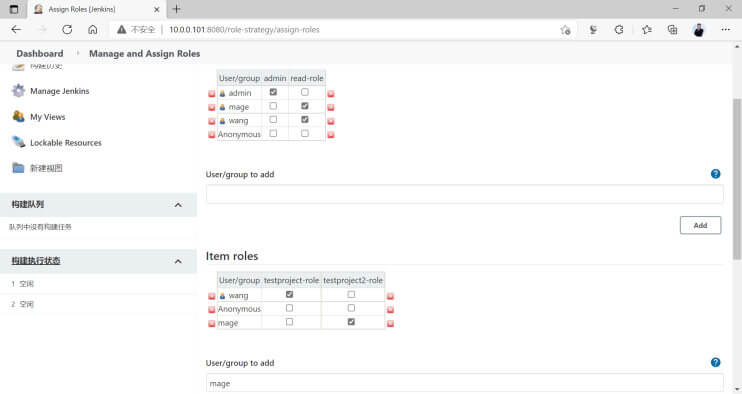
Task: Toggle read-role checkbox for global Anonymous
Action: coord(305,134)
